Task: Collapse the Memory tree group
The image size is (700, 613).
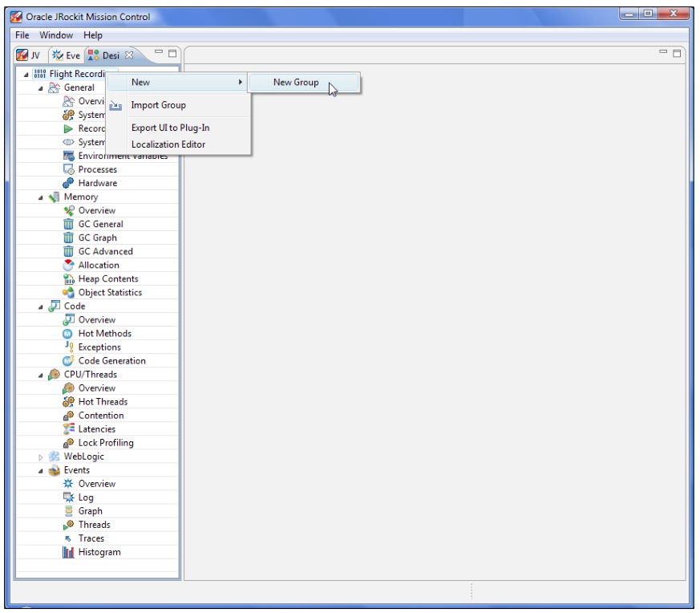Action: (x=41, y=197)
